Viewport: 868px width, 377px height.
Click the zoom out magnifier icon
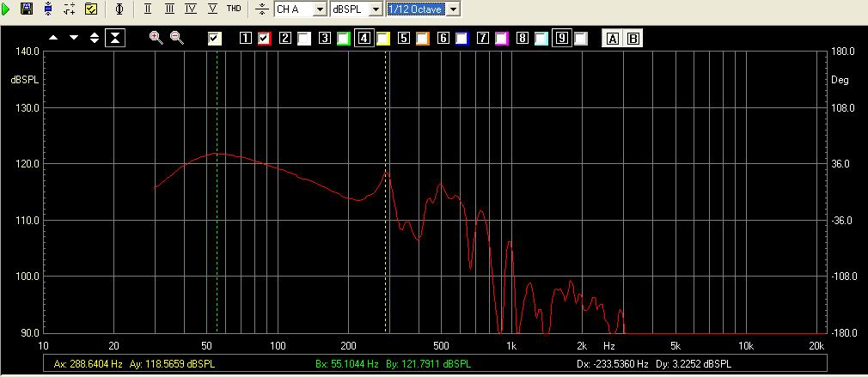(x=176, y=38)
